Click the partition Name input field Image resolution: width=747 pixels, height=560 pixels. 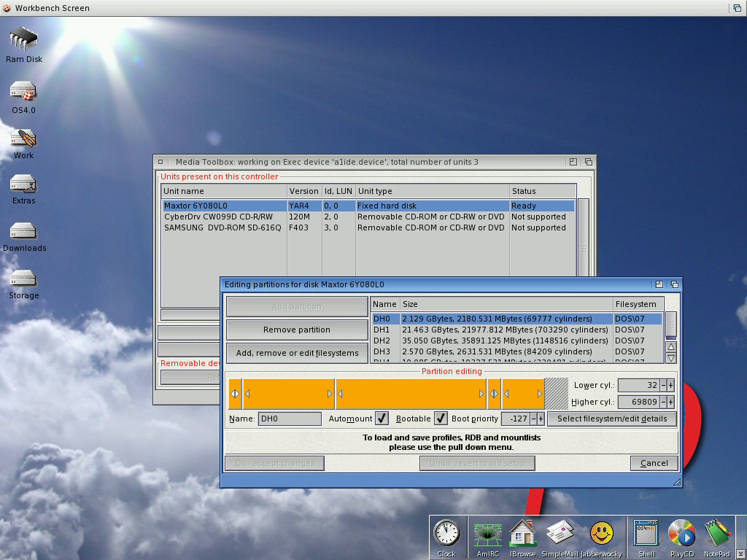(290, 419)
